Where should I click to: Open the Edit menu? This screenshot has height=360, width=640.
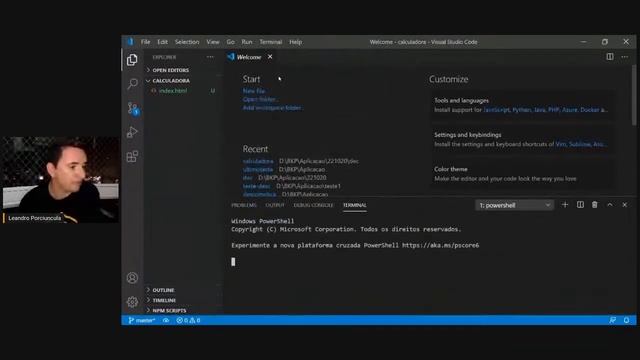tap(162, 42)
